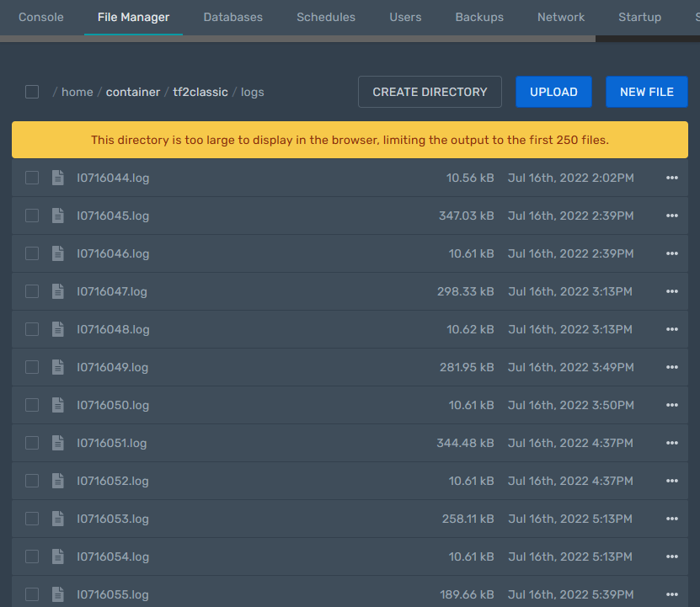Select the File Manager tab

(133, 17)
